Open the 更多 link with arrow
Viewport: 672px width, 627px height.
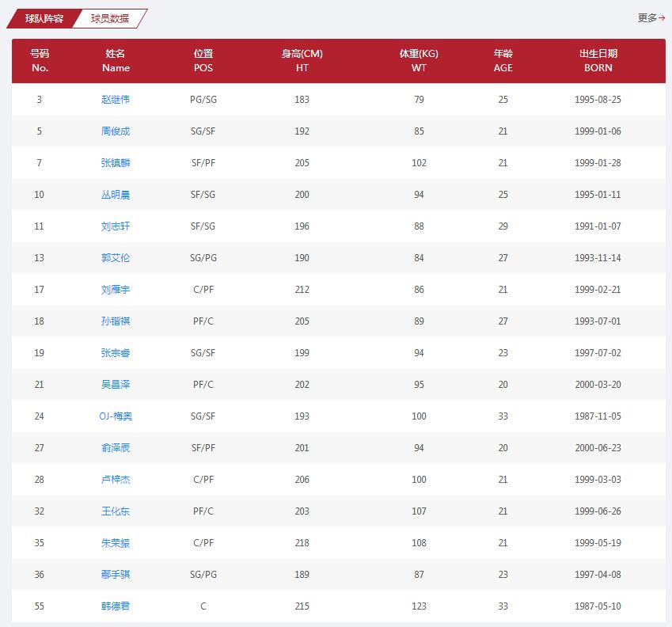tap(651, 17)
